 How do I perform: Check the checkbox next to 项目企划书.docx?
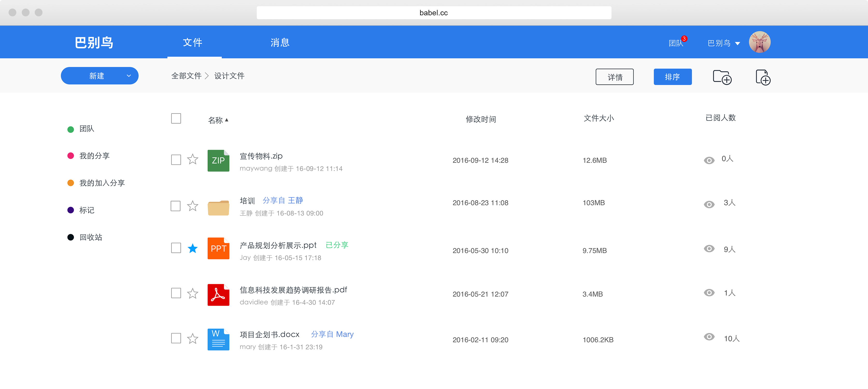point(176,338)
